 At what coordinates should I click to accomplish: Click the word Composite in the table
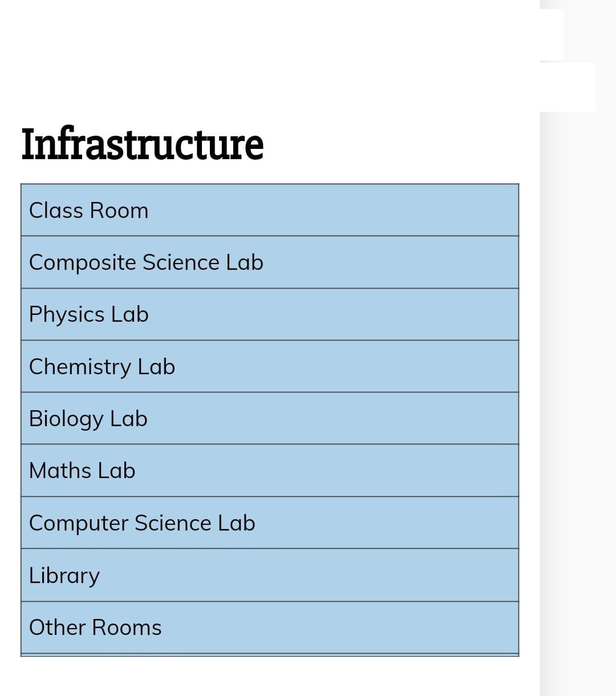82,263
